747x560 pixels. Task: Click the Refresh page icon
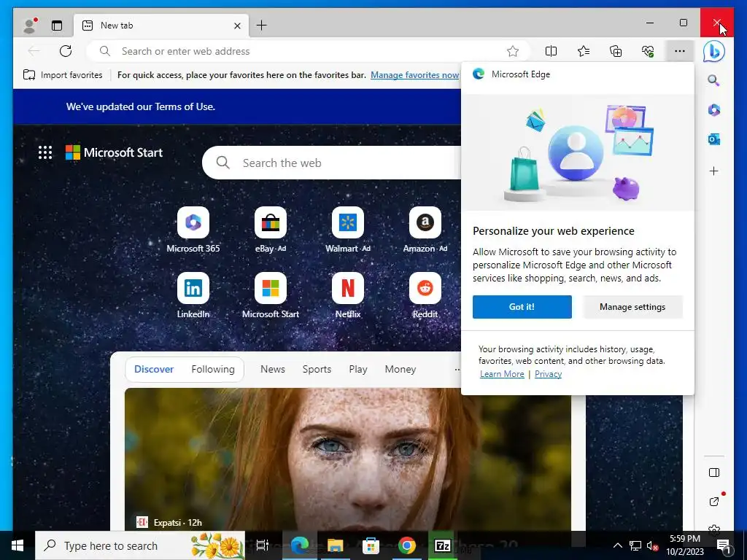pyautogui.click(x=66, y=51)
